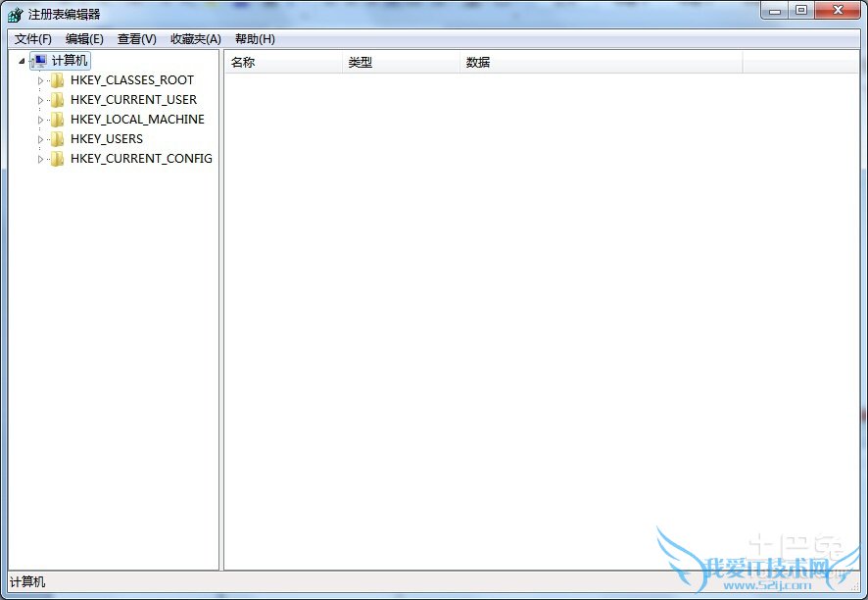The image size is (868, 600).
Task: Click the 数据 column header
Action: click(x=602, y=62)
